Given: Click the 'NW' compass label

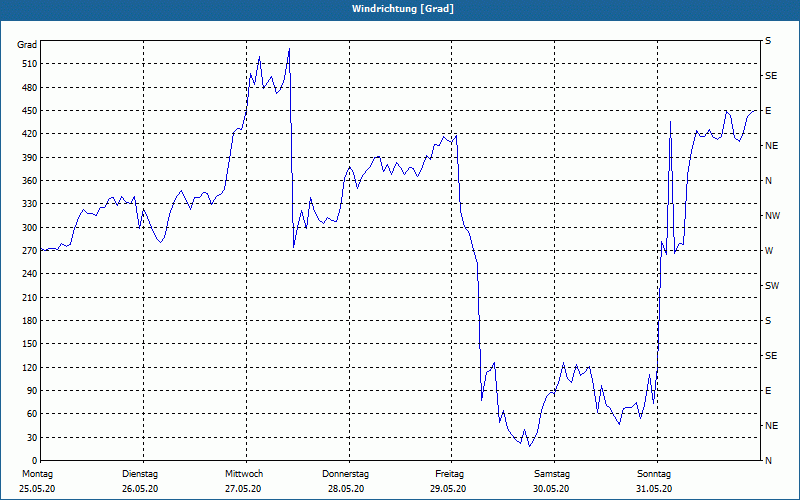Looking at the screenshot, I should [x=772, y=216].
